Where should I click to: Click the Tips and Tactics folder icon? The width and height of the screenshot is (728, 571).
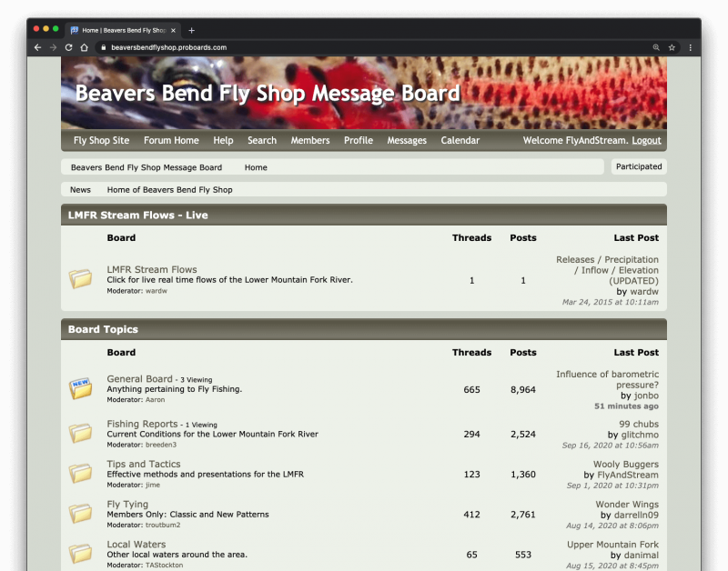80,474
